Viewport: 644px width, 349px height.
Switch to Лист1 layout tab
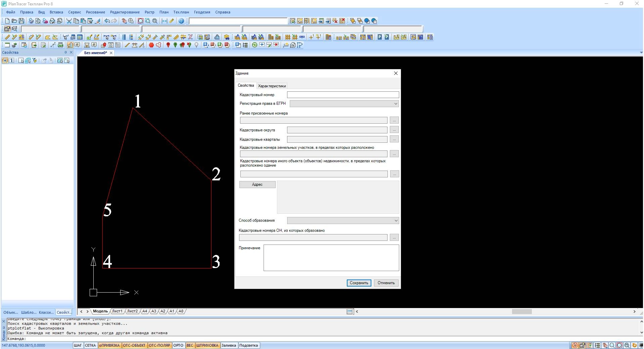tap(117, 311)
